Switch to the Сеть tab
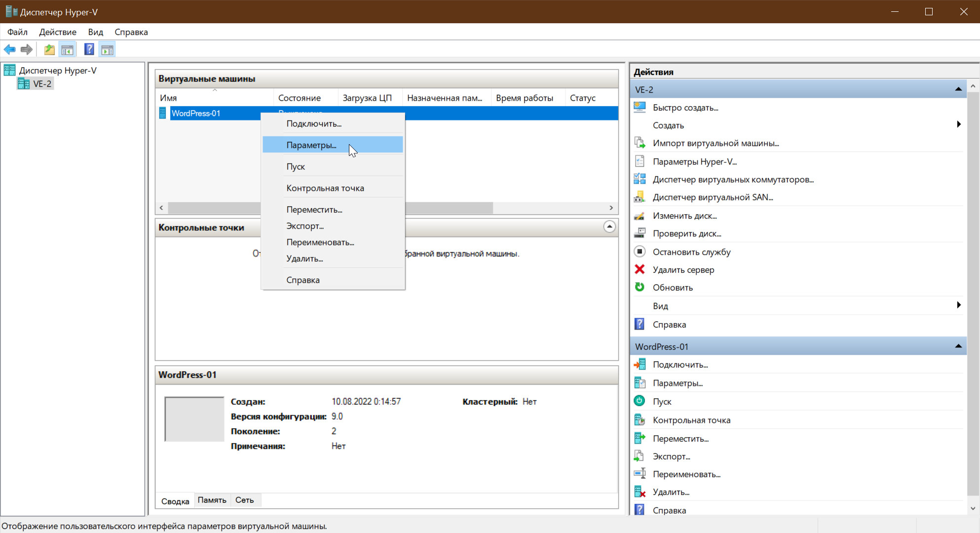The image size is (980, 533). click(x=245, y=500)
